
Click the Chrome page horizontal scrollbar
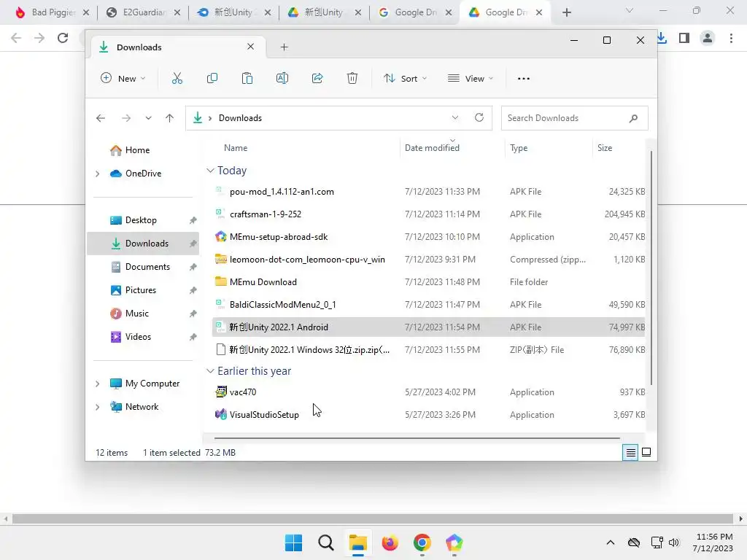pyautogui.click(x=373, y=518)
